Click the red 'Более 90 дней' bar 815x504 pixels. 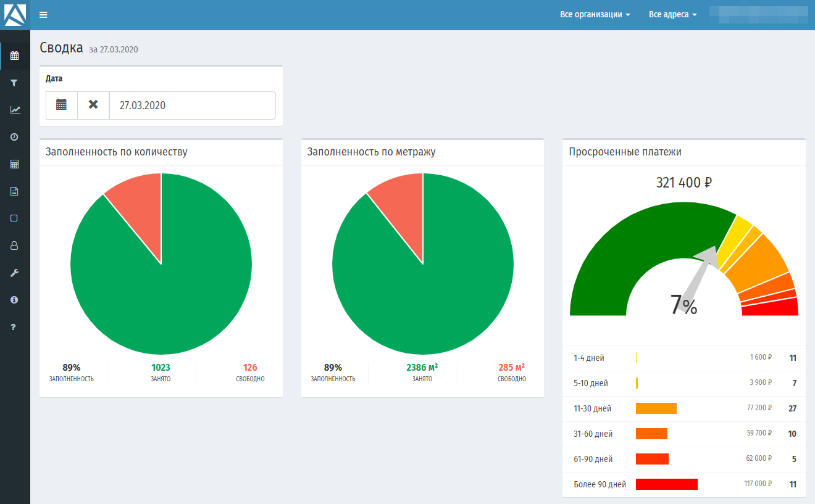666,484
